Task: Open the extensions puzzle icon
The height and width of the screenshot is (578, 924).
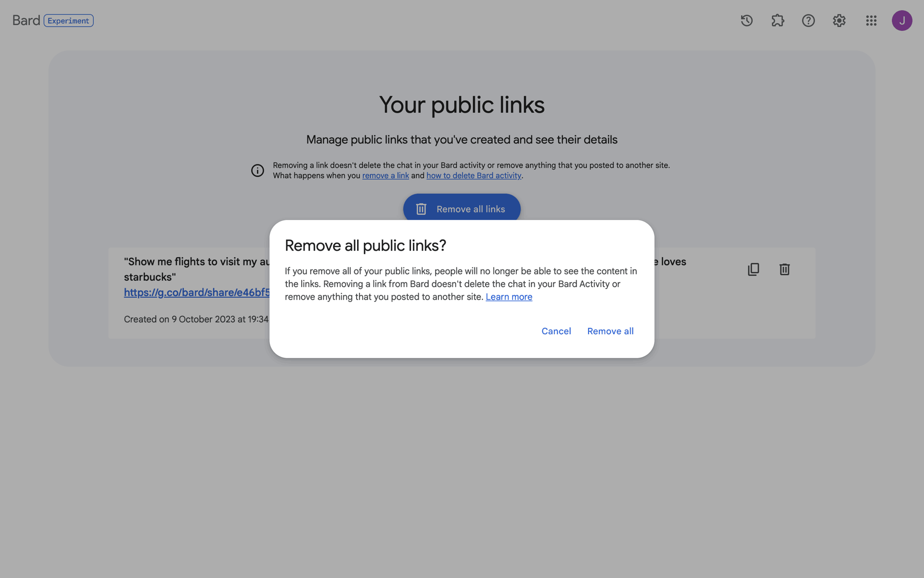Action: [x=778, y=21]
